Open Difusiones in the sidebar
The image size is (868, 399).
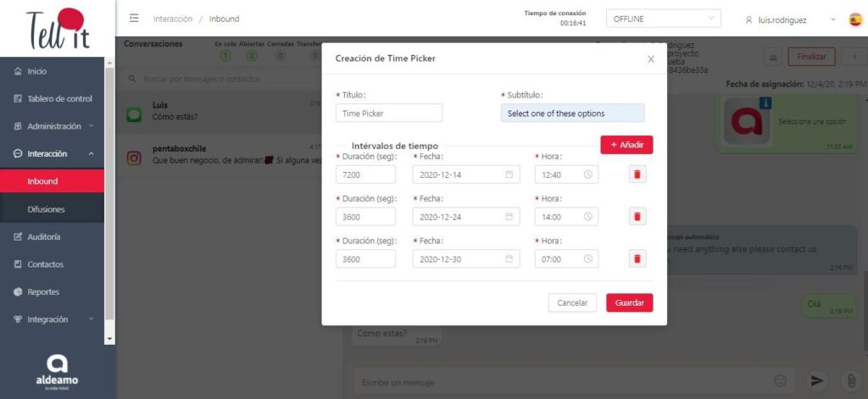pyautogui.click(x=46, y=209)
